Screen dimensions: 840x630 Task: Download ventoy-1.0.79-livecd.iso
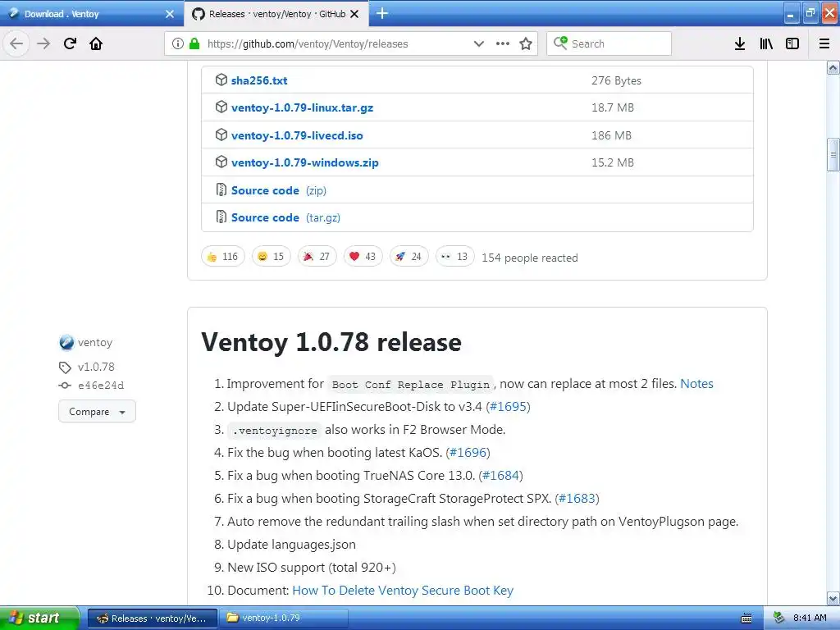[x=297, y=135]
